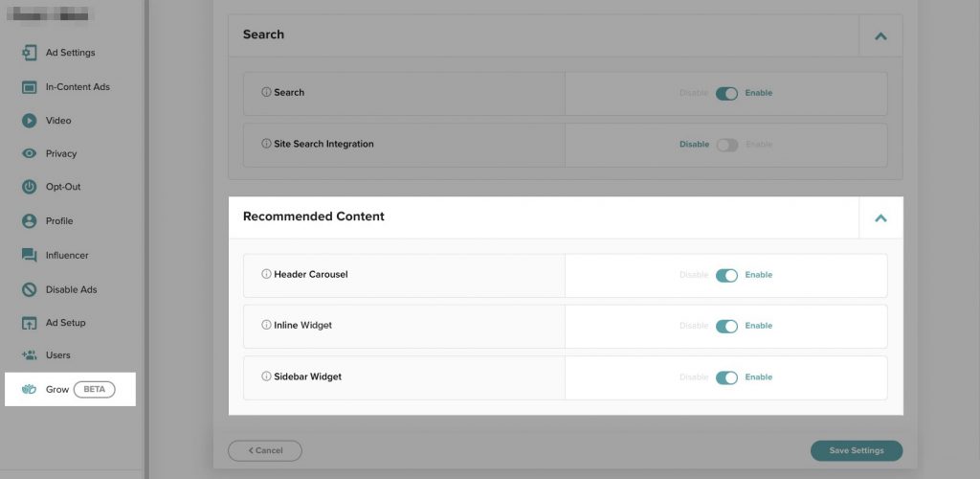Click the Opt-Out power icon
The image size is (980, 479).
coord(29,187)
